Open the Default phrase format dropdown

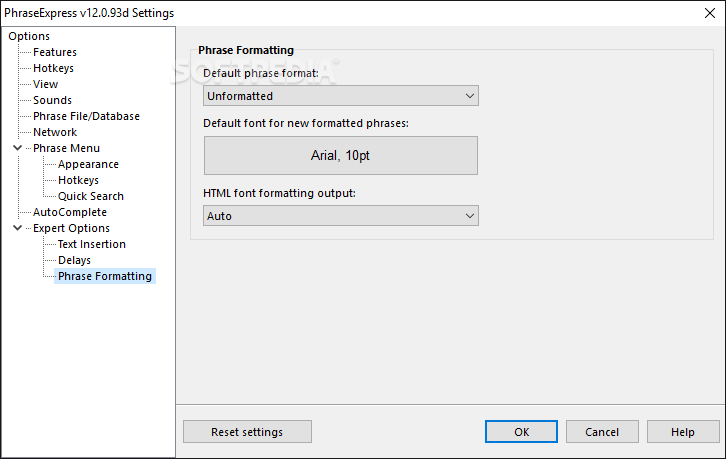point(341,96)
